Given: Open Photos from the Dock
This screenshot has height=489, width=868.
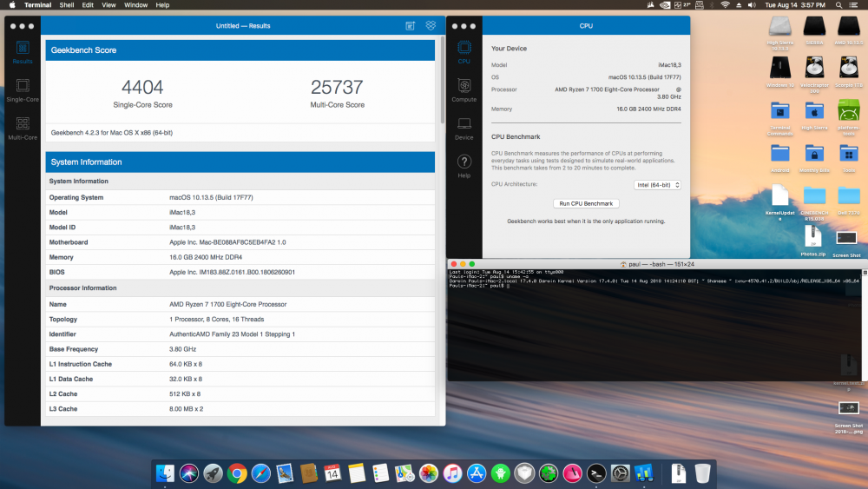Looking at the screenshot, I should click(429, 473).
